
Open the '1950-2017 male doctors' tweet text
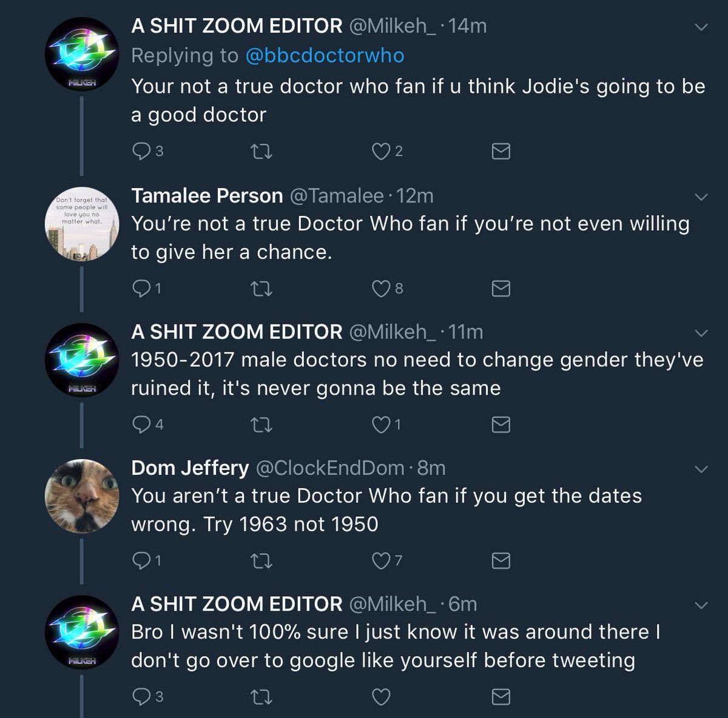pyautogui.click(x=417, y=374)
